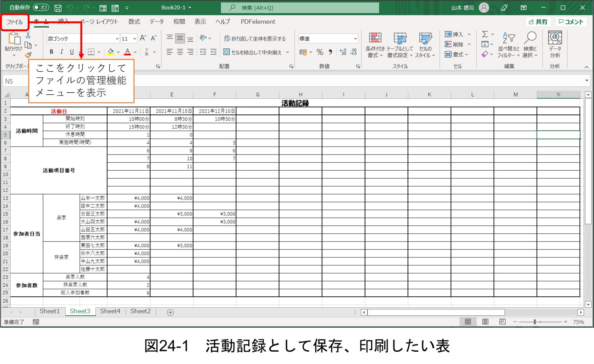
Task: Open セルのスタイル gallery
Action: pos(425,45)
